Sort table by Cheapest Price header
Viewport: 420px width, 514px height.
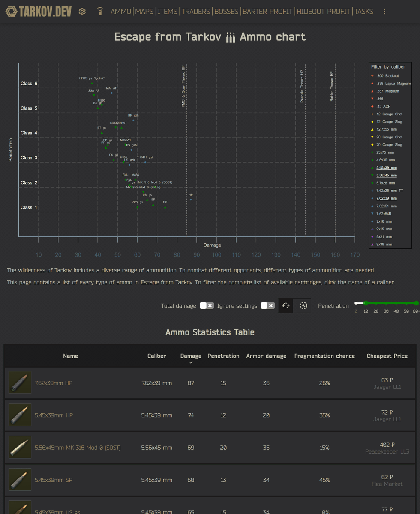[x=387, y=356]
